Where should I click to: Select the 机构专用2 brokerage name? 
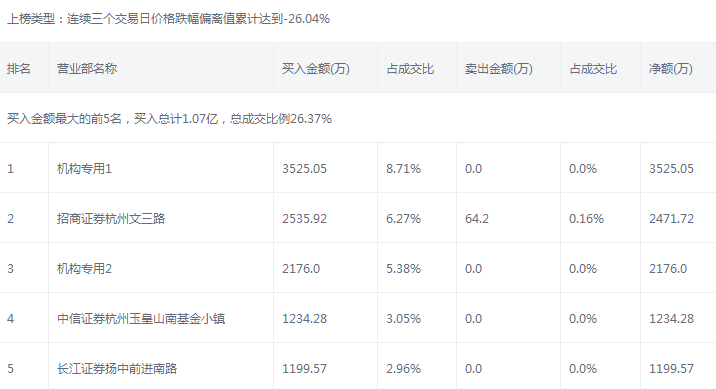(84, 268)
